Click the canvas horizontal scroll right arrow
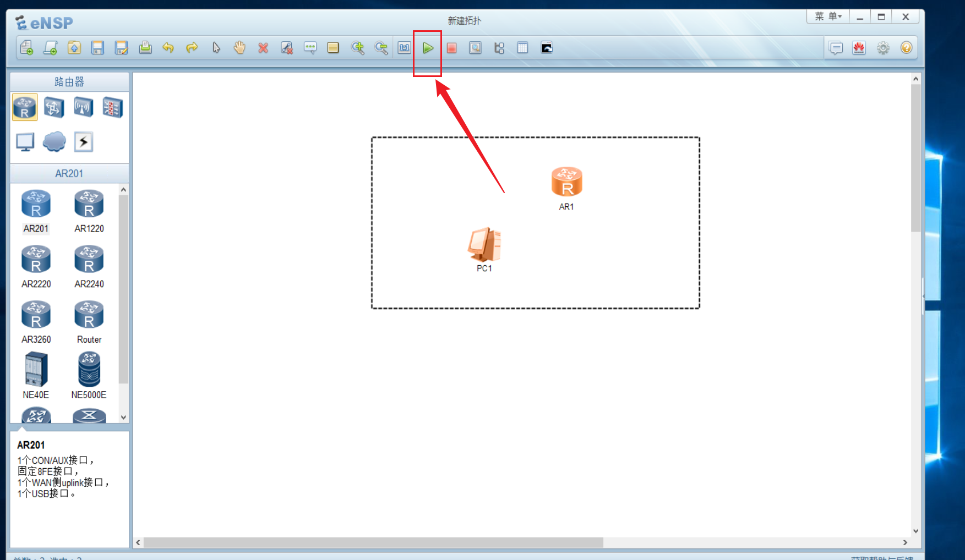This screenshot has width=965, height=560. 905,542
